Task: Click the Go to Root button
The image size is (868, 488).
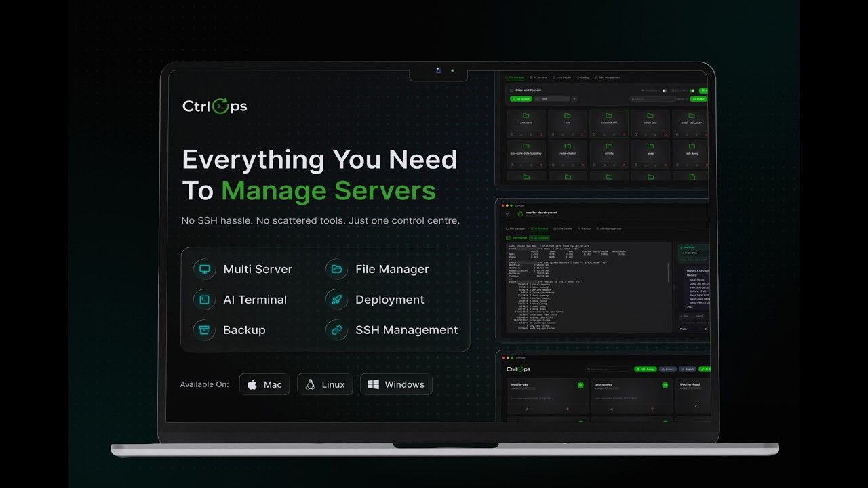Action: pyautogui.click(x=521, y=99)
